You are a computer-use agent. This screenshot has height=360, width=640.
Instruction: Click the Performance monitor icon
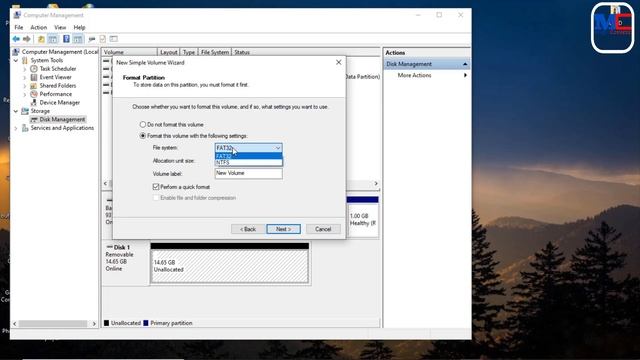[34, 94]
